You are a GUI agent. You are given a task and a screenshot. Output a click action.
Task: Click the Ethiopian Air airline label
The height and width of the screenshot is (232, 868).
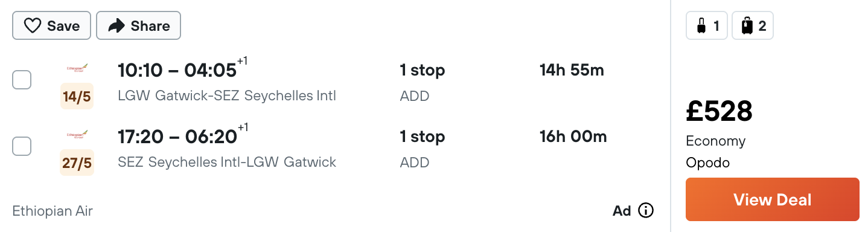(53, 211)
